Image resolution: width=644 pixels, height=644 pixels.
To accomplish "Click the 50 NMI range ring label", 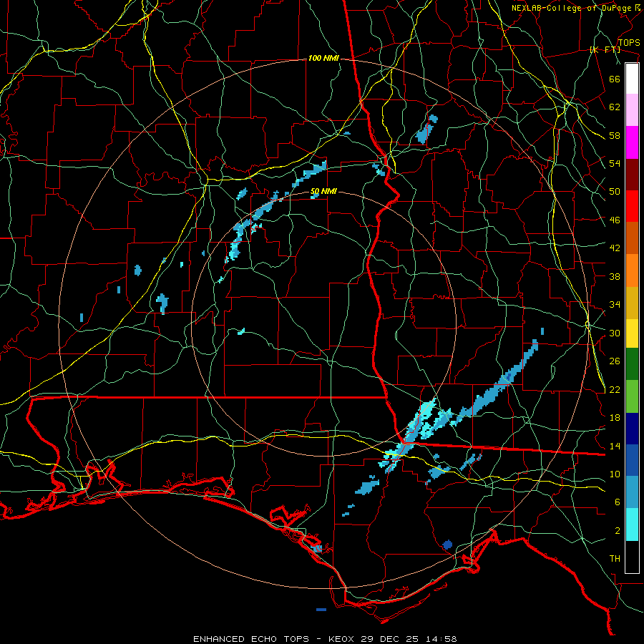I will [x=323, y=191].
